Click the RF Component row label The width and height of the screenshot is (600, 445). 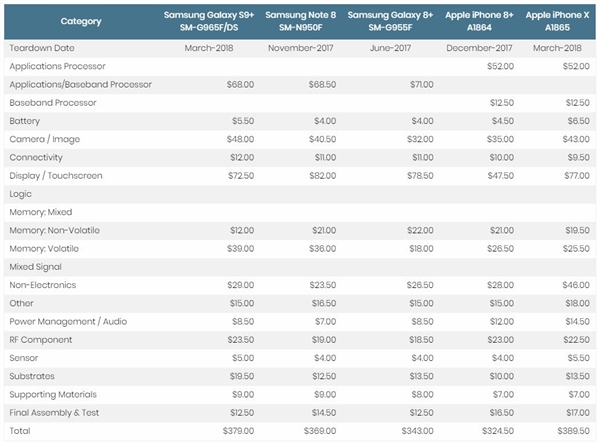41,339
